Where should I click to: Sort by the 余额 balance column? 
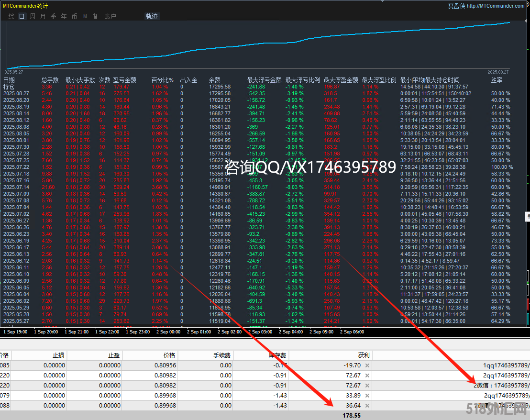tap(215, 80)
